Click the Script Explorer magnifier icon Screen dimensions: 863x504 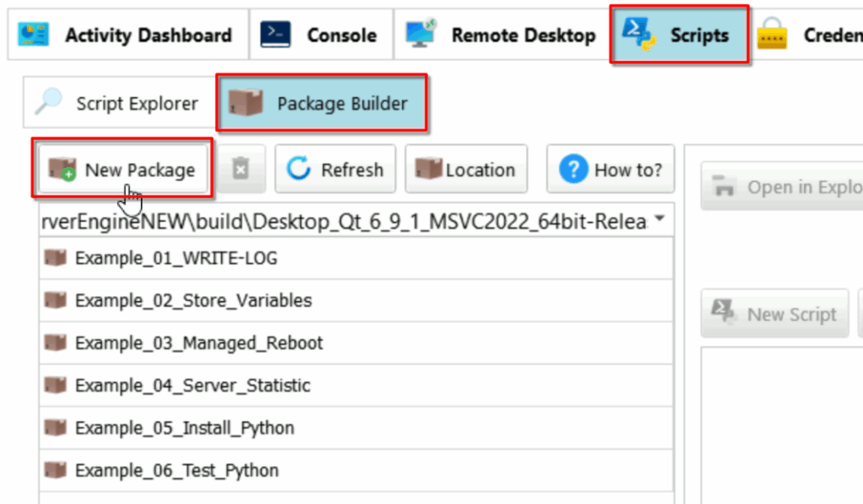pyautogui.click(x=48, y=102)
